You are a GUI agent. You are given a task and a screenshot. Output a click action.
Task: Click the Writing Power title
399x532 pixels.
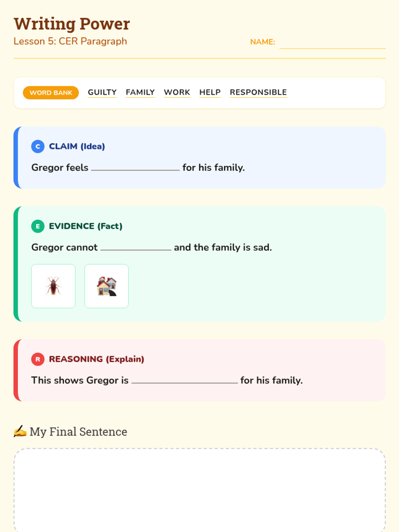tap(72, 24)
